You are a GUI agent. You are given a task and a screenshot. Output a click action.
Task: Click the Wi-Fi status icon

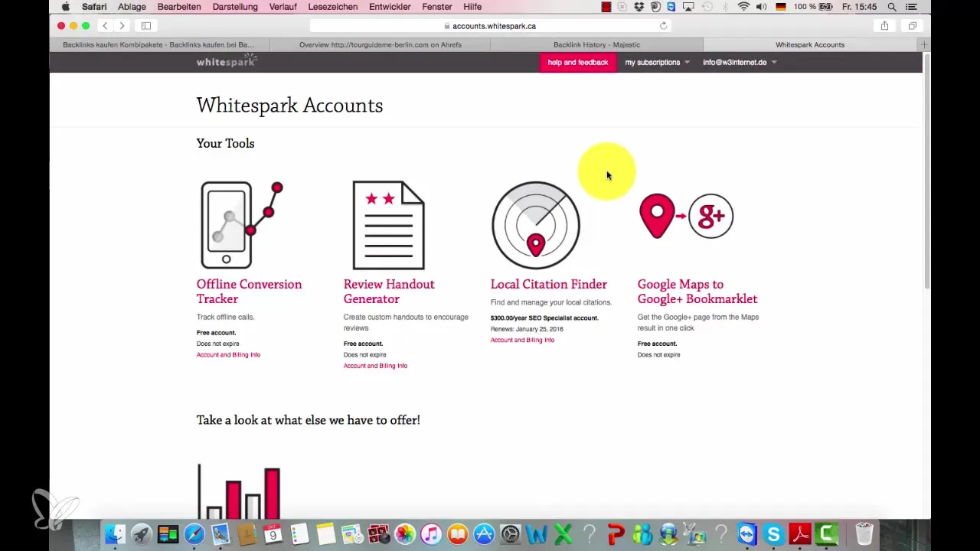[743, 7]
